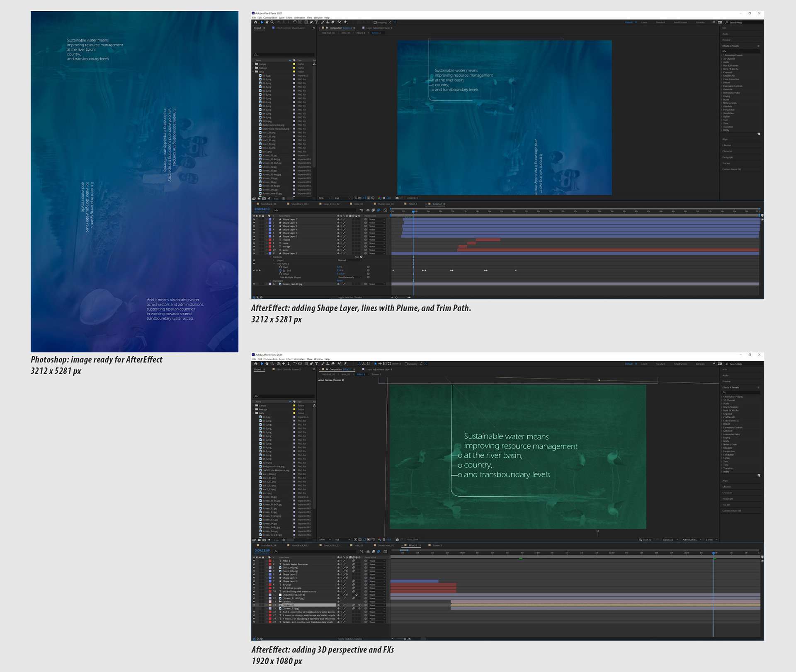
Task: Open the Simultaneously dropdown for Trim Multiple Shapes
Action: 350,277
